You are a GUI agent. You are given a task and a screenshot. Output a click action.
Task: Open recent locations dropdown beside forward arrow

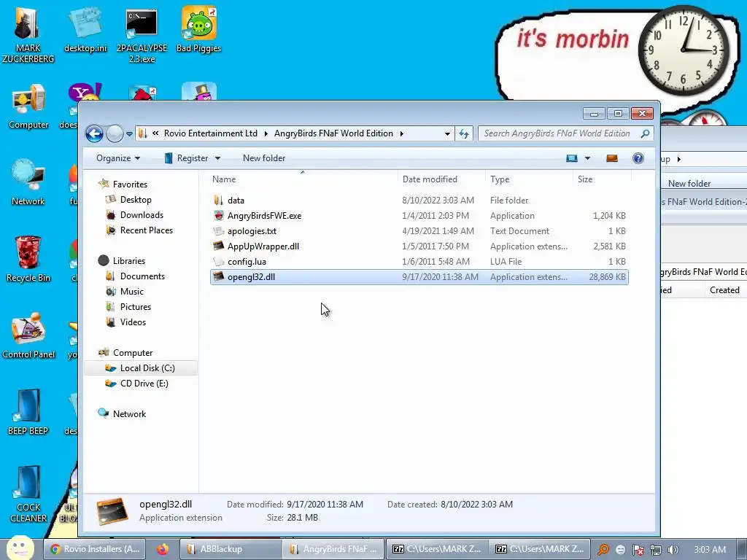coord(130,134)
